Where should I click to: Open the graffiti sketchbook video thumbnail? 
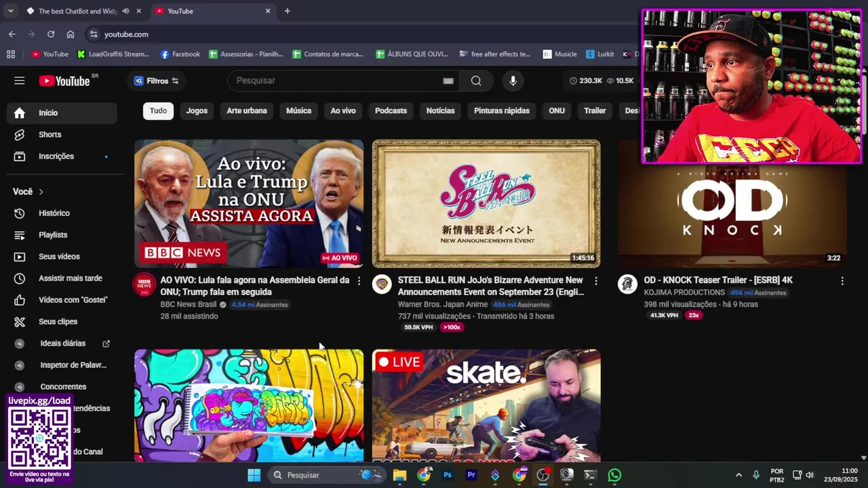tap(249, 405)
